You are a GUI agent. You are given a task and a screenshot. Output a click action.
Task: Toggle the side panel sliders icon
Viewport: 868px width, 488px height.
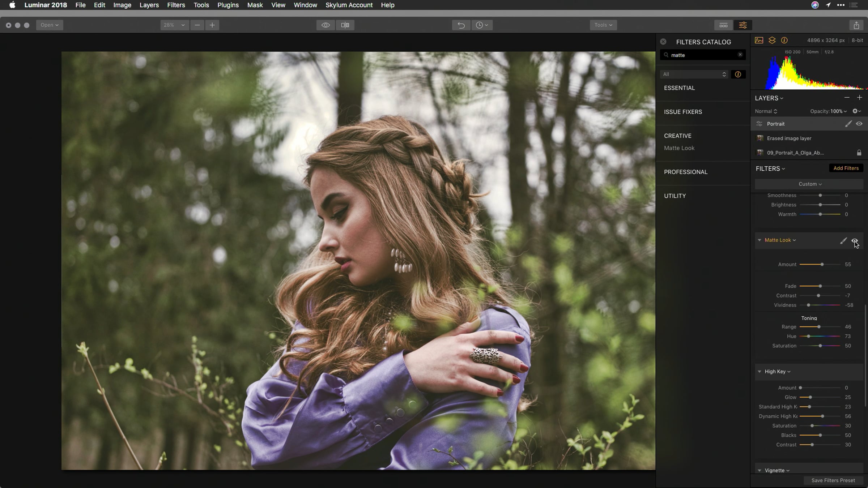pos(743,25)
